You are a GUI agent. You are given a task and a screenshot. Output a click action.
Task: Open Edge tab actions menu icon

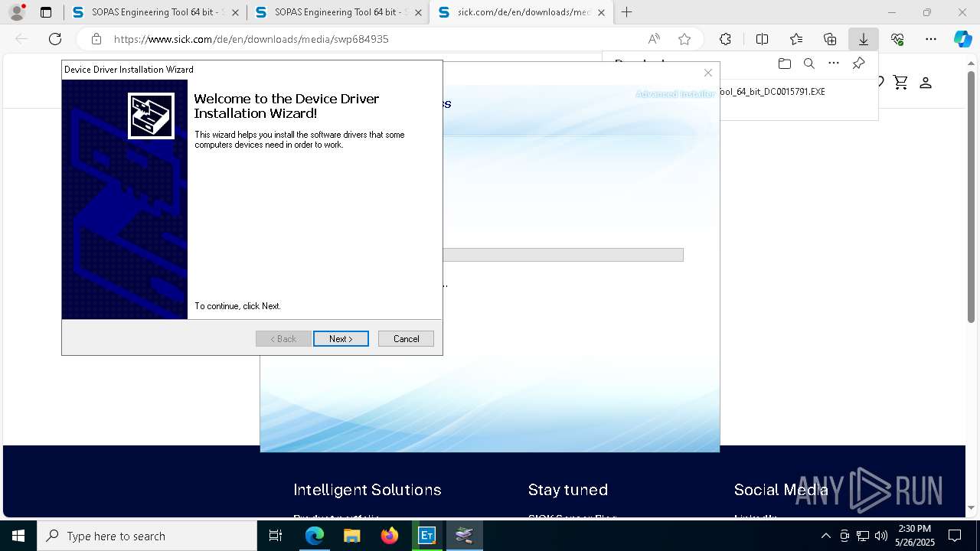(x=46, y=12)
